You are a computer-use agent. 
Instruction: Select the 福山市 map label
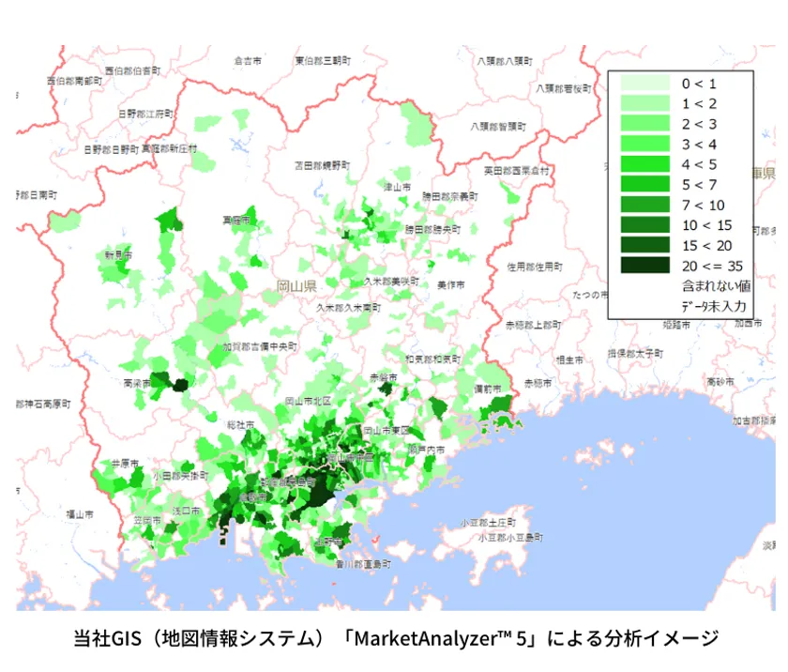[80, 514]
